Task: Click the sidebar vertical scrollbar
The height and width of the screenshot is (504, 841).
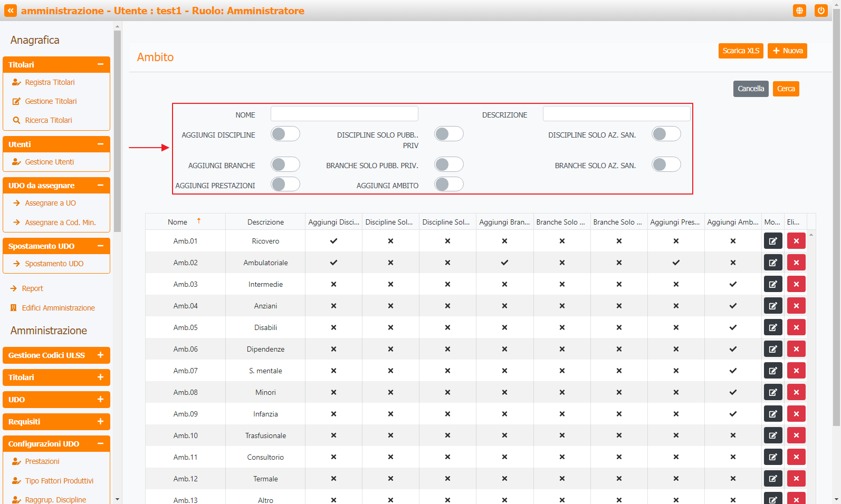Action: [x=117, y=132]
